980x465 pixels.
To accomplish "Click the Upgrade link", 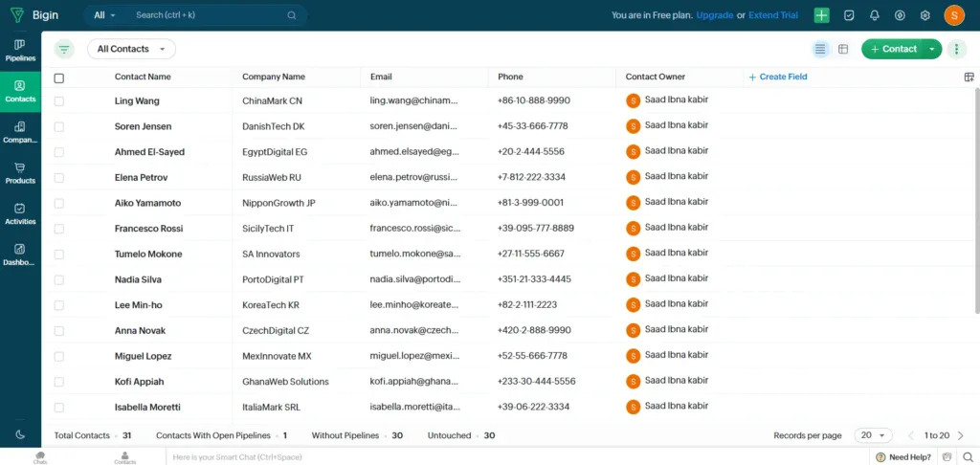I will pos(714,15).
